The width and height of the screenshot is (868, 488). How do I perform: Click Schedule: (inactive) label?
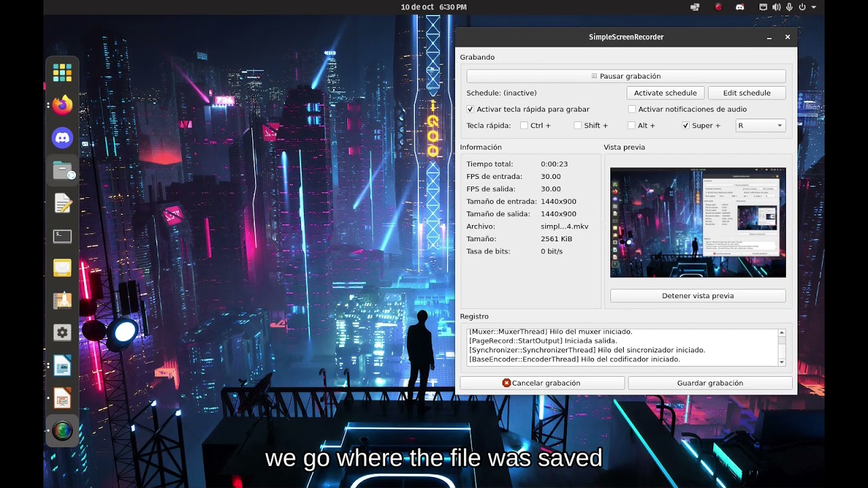(x=501, y=93)
